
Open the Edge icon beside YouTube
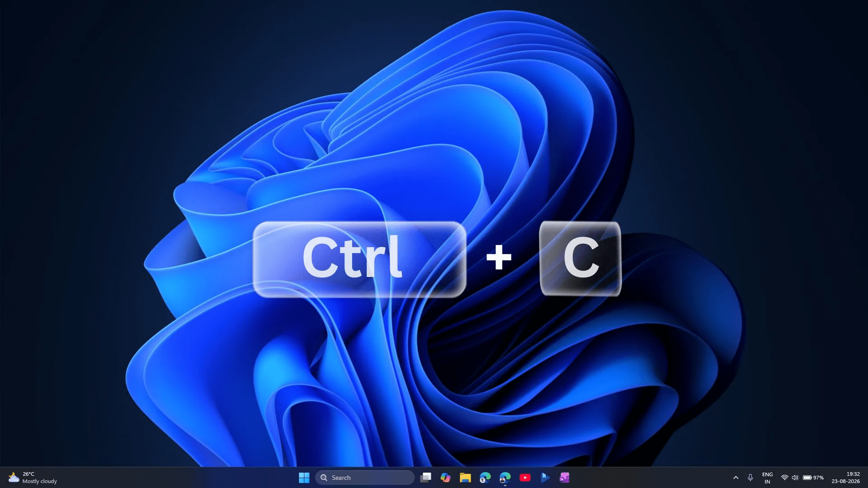pos(505,478)
